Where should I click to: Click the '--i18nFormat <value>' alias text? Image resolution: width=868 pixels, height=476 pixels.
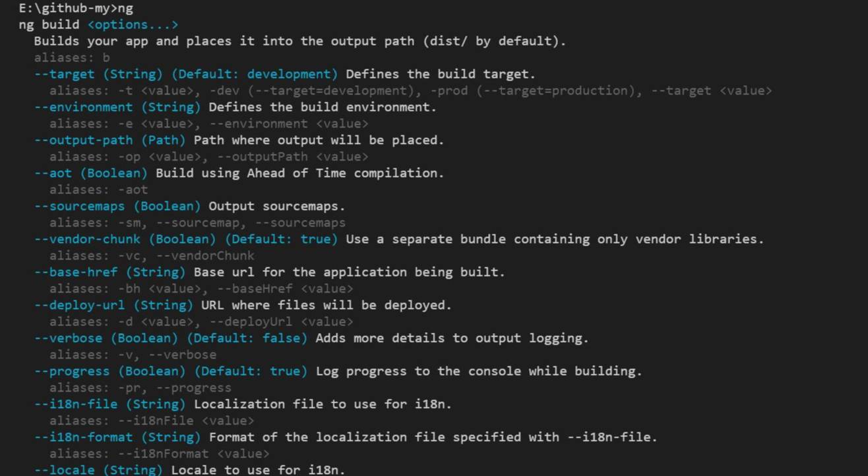pos(193,454)
